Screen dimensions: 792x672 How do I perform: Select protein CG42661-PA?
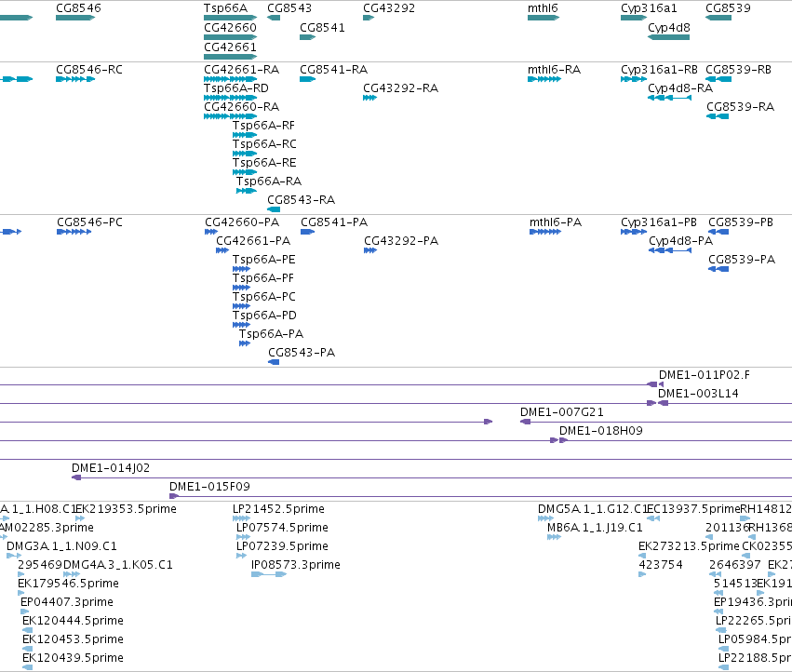click(x=222, y=250)
